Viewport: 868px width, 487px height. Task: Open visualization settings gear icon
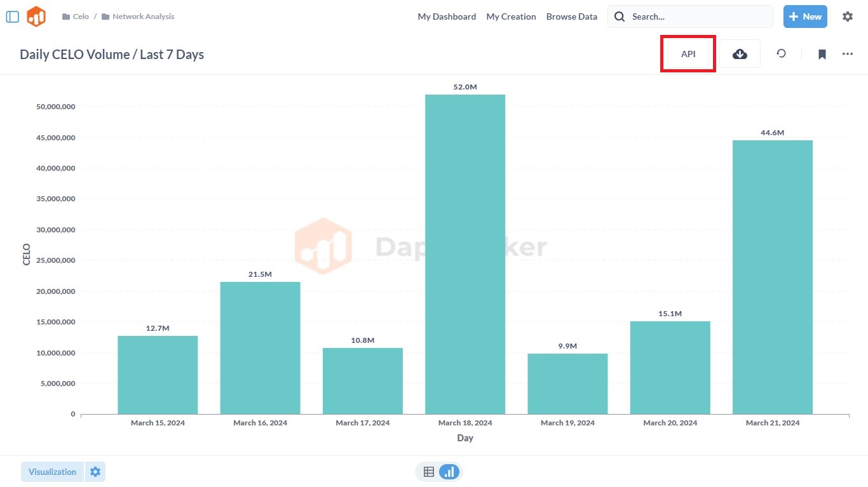[x=95, y=472]
